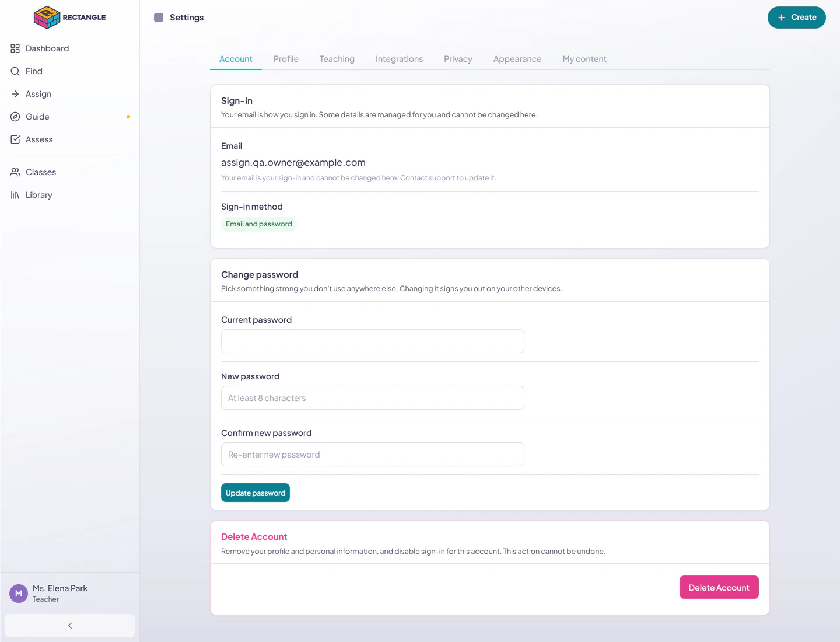Viewport: 840px width, 642px height.
Task: Click the Create button label
Action: (804, 18)
